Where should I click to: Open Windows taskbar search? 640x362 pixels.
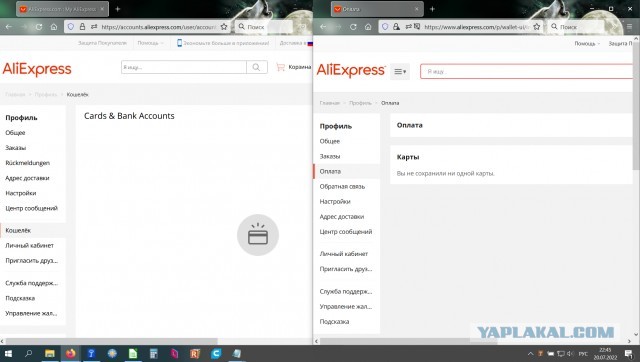point(28,353)
